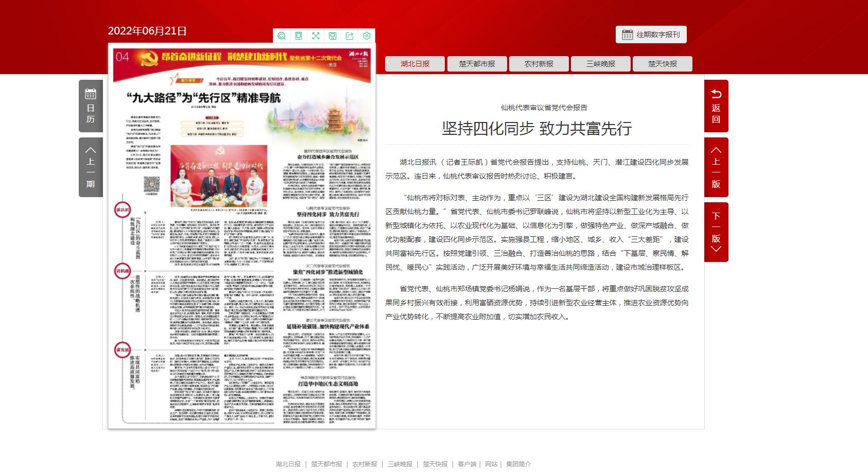
Task: Click the down chevron on 下一版
Action: pyautogui.click(x=716, y=249)
